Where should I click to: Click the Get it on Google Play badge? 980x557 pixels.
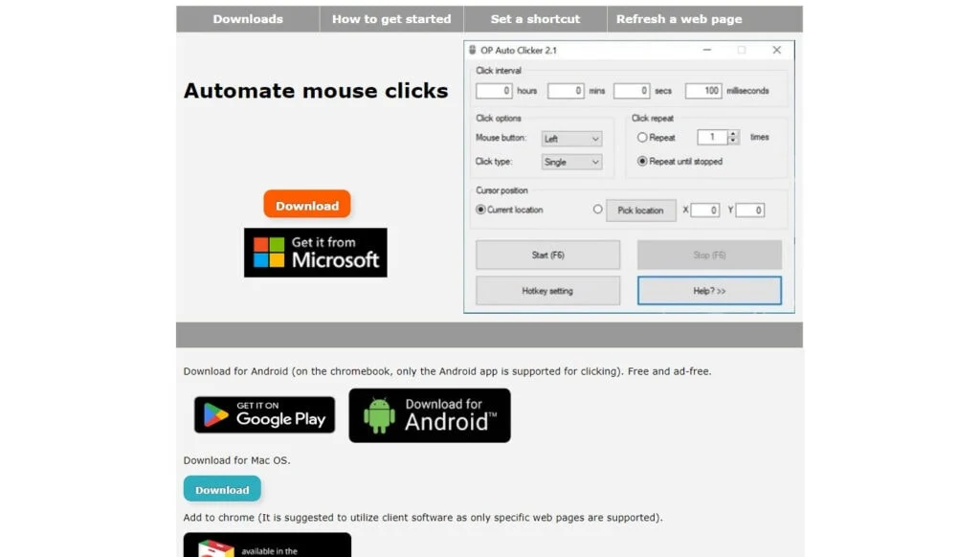(264, 414)
